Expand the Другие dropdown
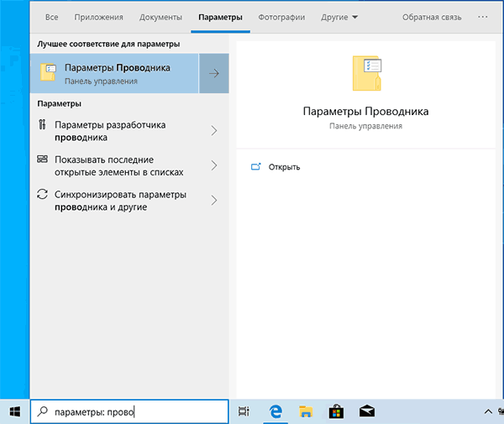The height and width of the screenshot is (424, 504). pyautogui.click(x=339, y=17)
